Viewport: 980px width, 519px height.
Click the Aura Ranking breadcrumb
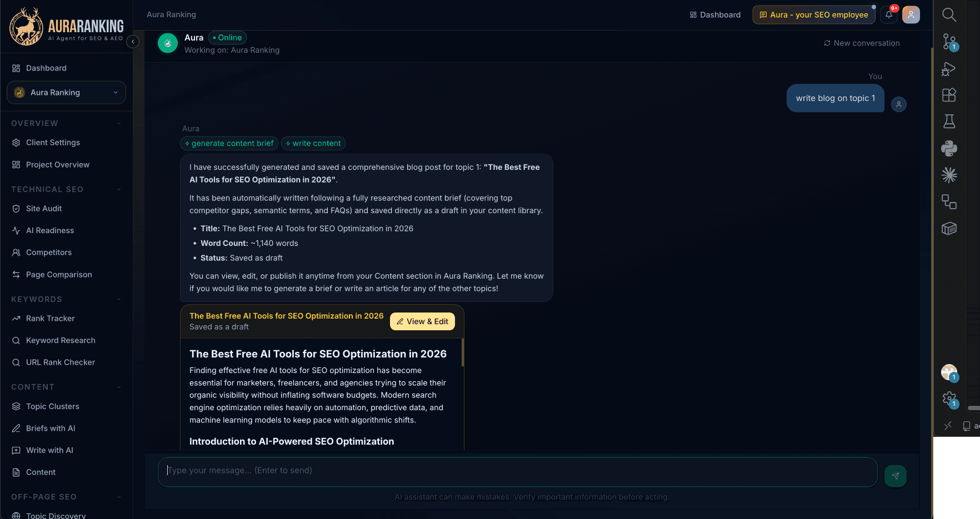click(x=171, y=14)
